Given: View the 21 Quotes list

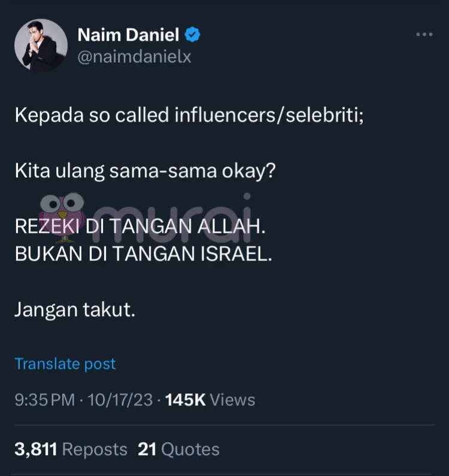Looking at the screenshot, I should point(178,449).
